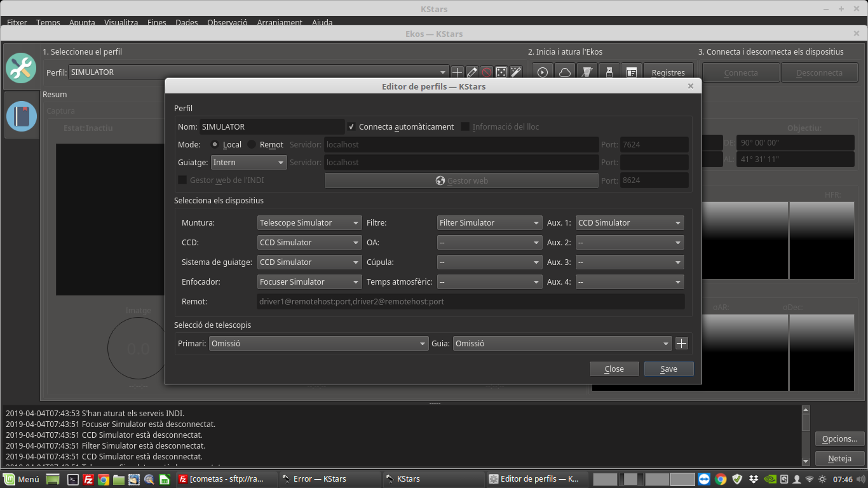The height and width of the screenshot is (488, 868).
Task: Open the NVIDIA tray icon
Action: (770, 479)
